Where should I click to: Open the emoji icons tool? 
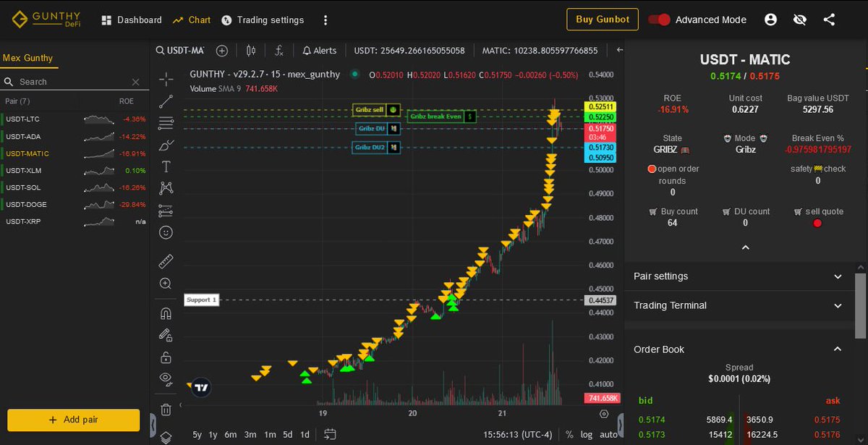tap(166, 233)
